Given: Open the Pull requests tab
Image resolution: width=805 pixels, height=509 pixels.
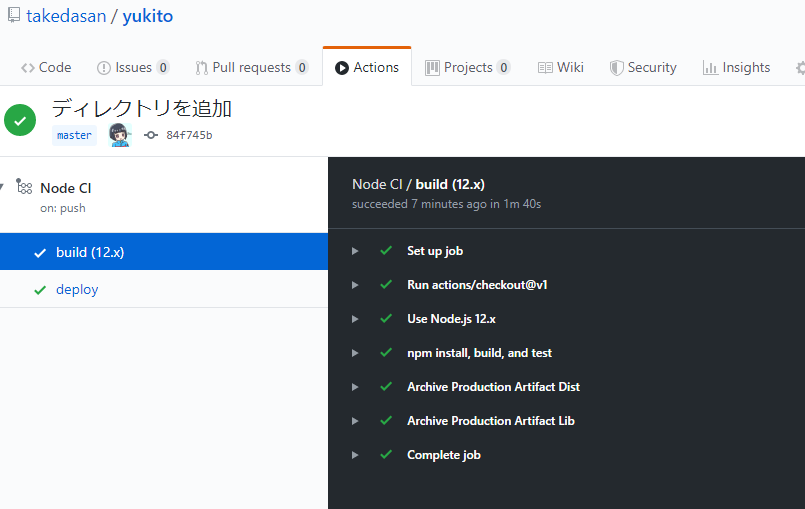Looking at the screenshot, I should 252,67.
